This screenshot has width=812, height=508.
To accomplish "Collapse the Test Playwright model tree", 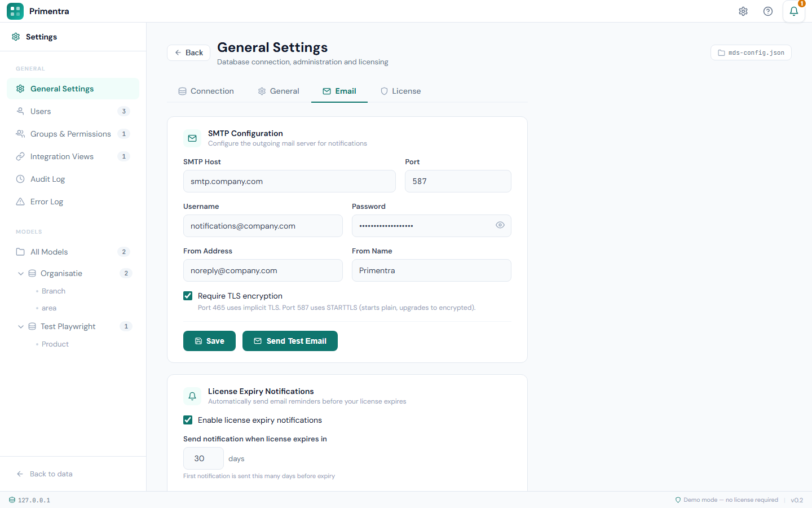I will pyautogui.click(x=21, y=326).
